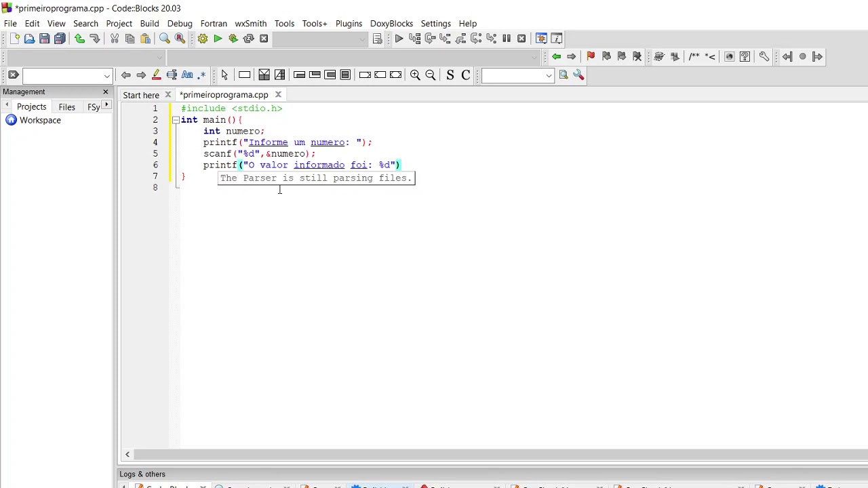Save all files
The image size is (868, 488).
[x=60, y=39]
